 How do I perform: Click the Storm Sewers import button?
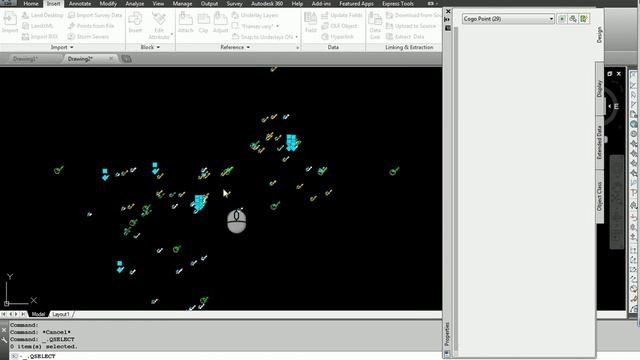coord(88,36)
